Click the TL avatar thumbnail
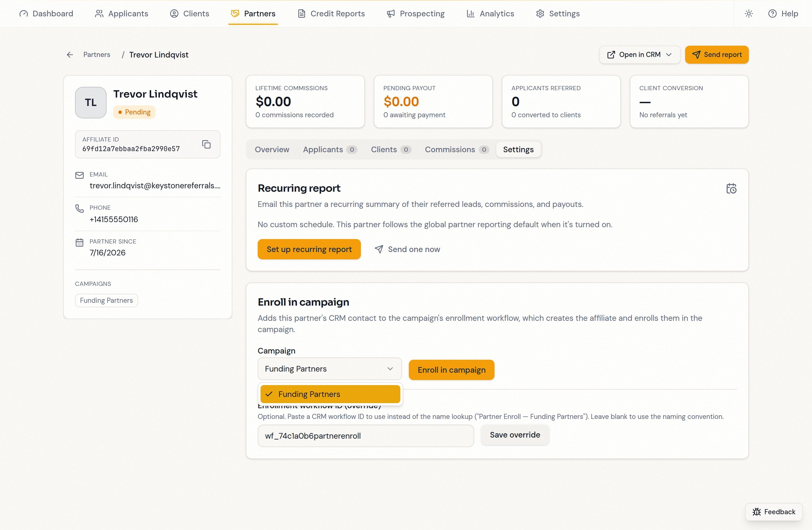Image resolution: width=812 pixels, height=530 pixels. pos(91,102)
